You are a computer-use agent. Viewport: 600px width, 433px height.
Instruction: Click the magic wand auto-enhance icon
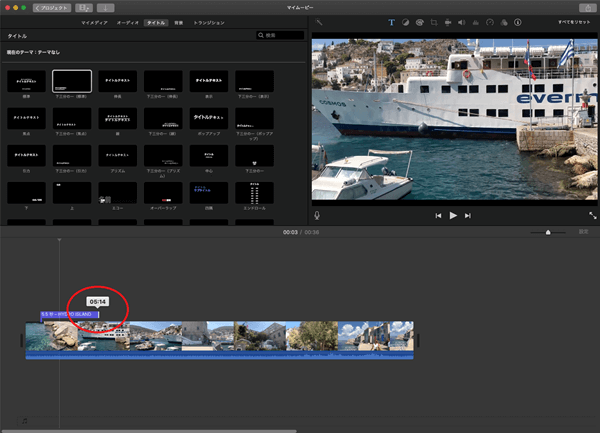(320, 21)
